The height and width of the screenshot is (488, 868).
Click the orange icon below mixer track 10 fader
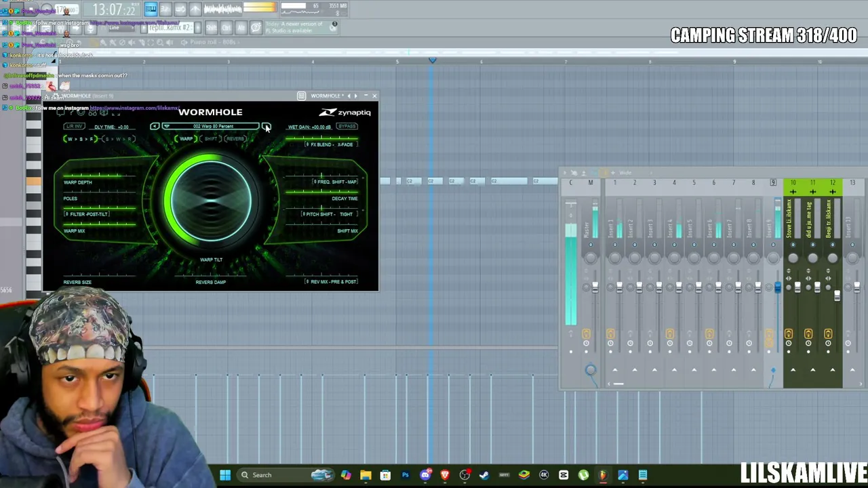point(789,333)
